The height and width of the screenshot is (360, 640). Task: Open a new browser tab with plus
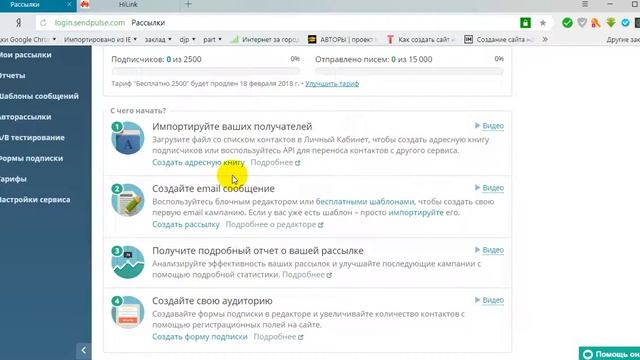(188, 4)
